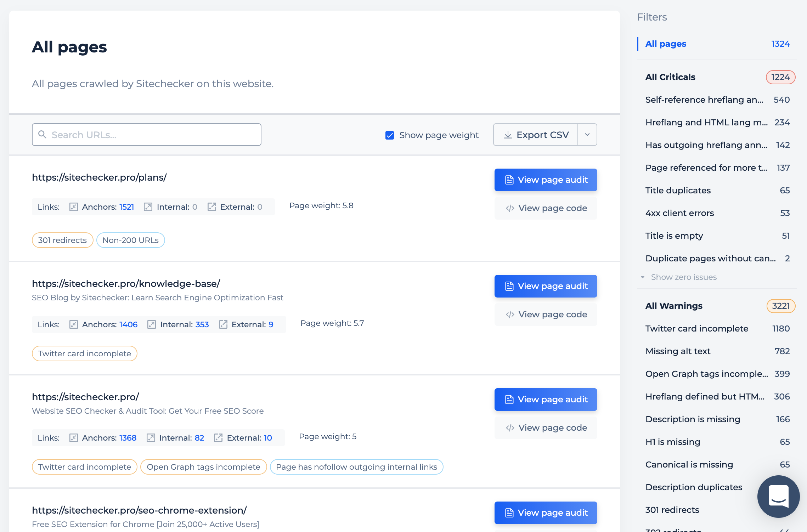Image resolution: width=807 pixels, height=532 pixels.
Task: Filter by Description duplicates
Action: click(x=694, y=487)
